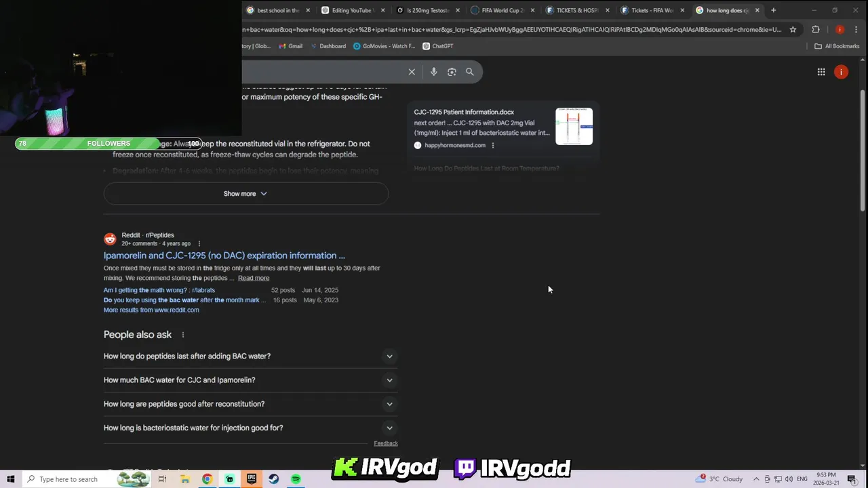
Task: Click the Feedback link under People also ask
Action: (x=386, y=443)
